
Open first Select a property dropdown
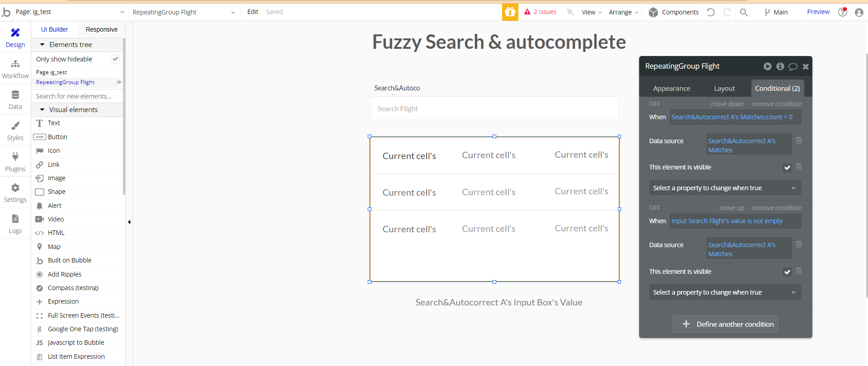(x=725, y=188)
